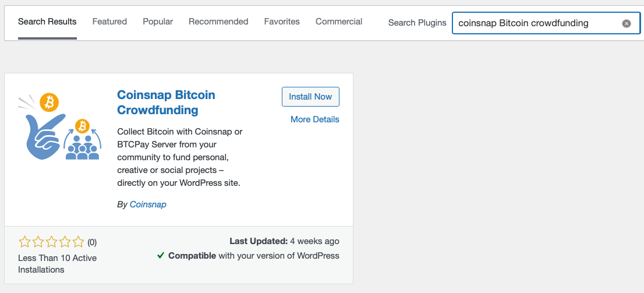Click the second rating star
Image resolution: width=644 pixels, height=293 pixels.
point(38,242)
